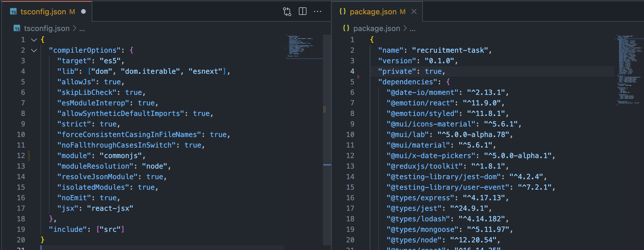Click the "moduleResolution" key
The width and height of the screenshot is (644, 250).
(95, 166)
